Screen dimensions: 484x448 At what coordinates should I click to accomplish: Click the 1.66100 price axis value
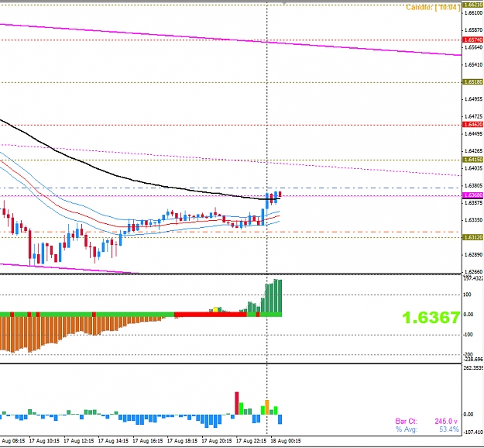(x=473, y=12)
